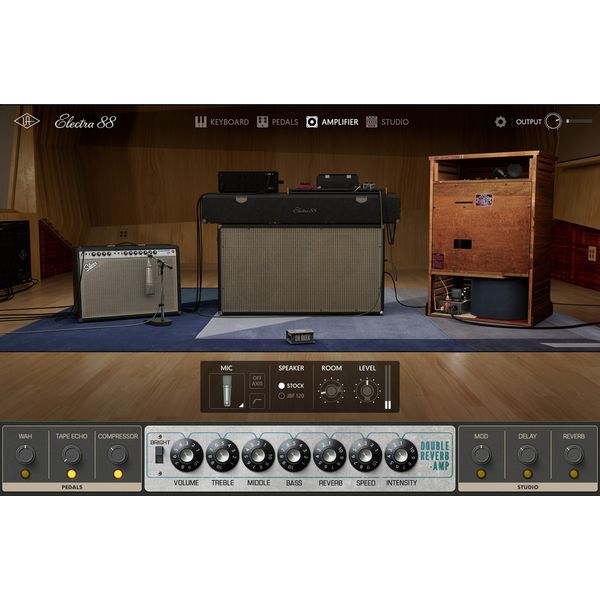Click the mic panel level meter
The image size is (600, 600).
(x=388, y=387)
